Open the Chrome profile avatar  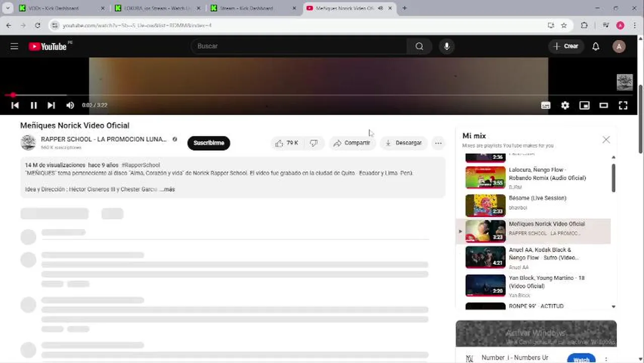click(620, 25)
